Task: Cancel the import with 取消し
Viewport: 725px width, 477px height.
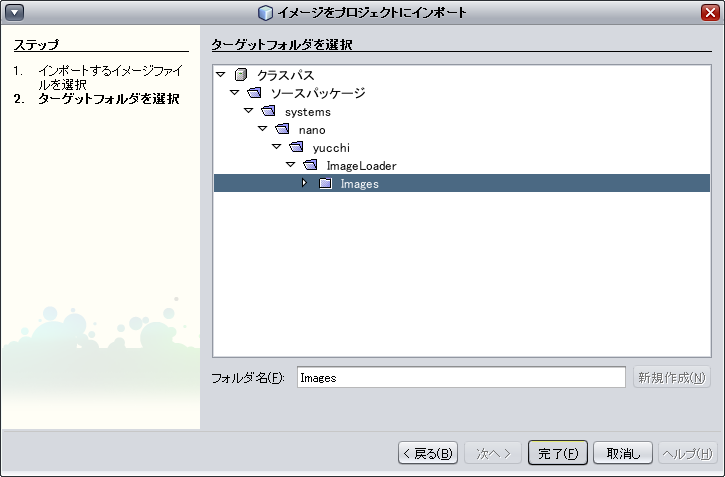Action: coord(624,453)
